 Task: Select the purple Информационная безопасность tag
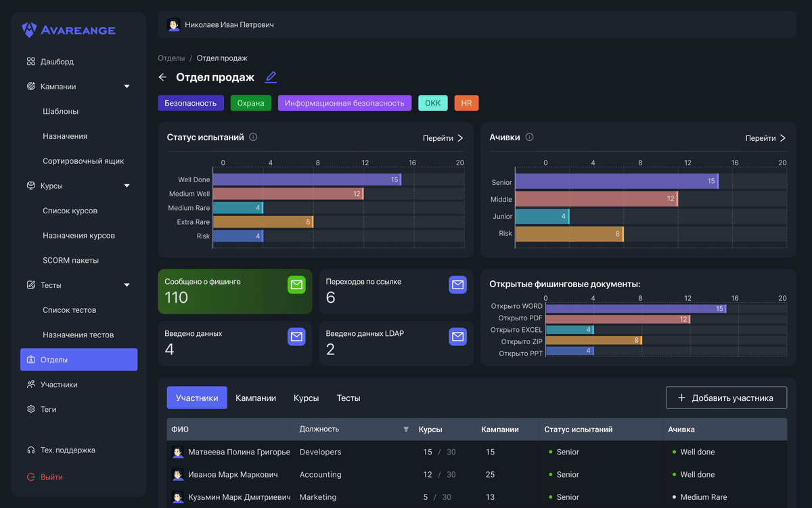point(344,103)
